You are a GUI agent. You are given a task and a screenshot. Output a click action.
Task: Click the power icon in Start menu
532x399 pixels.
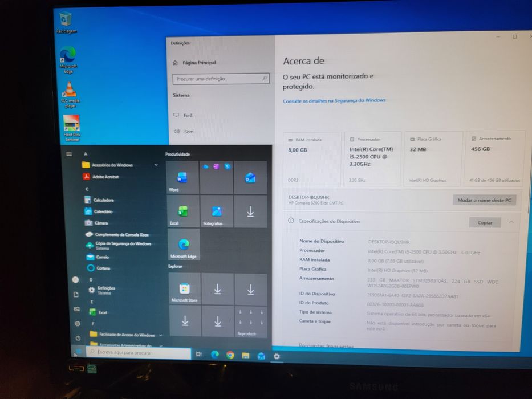pos(78,338)
